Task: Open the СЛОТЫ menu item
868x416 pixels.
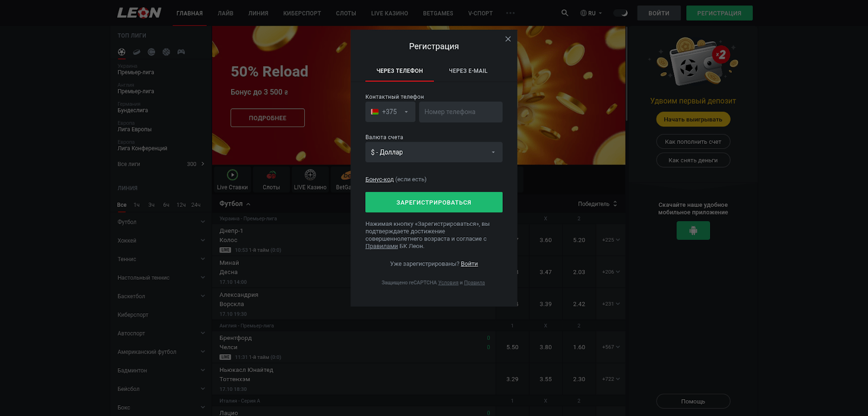Action: (x=346, y=13)
